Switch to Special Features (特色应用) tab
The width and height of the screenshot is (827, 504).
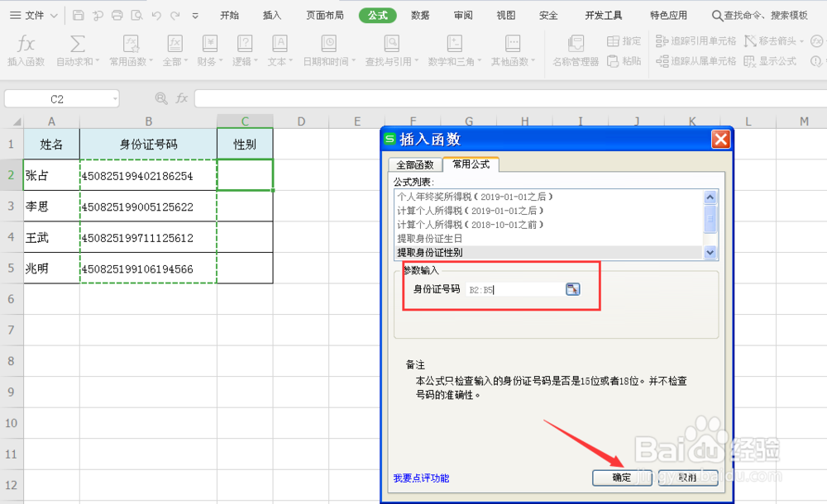[x=668, y=16]
